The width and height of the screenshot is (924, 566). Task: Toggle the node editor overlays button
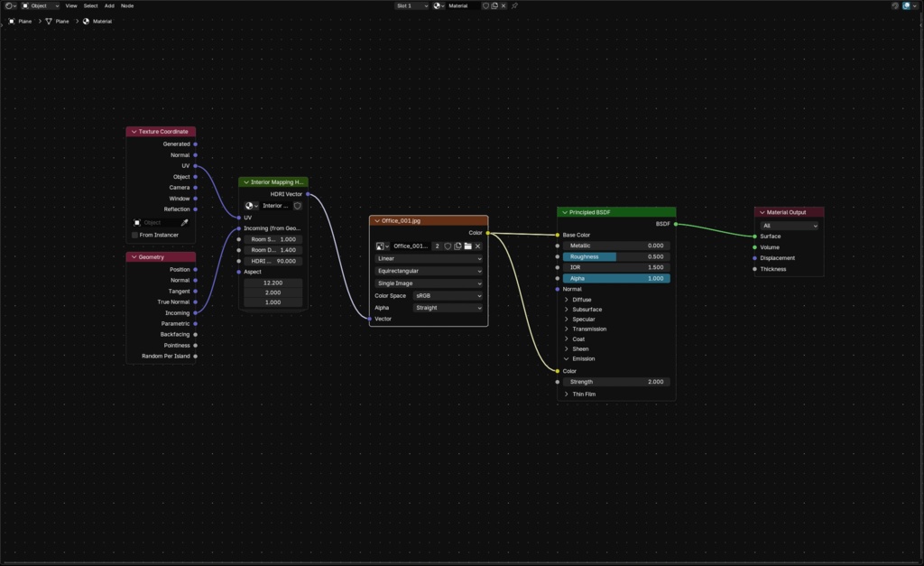[x=906, y=6]
